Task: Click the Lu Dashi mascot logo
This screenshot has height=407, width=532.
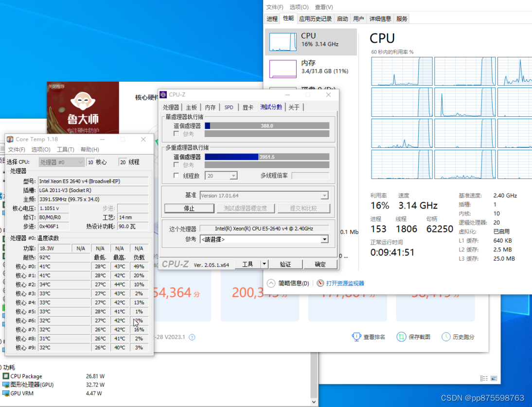Action: click(x=83, y=101)
